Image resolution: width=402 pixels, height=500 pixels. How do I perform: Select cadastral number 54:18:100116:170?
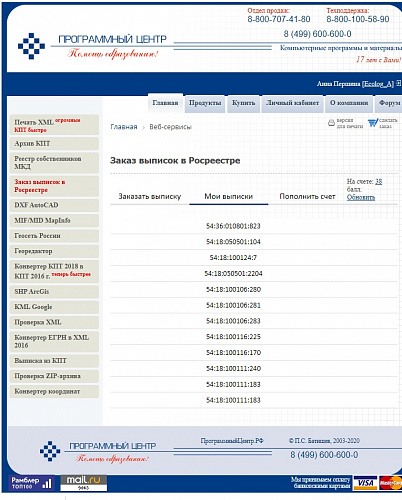pyautogui.click(x=233, y=353)
